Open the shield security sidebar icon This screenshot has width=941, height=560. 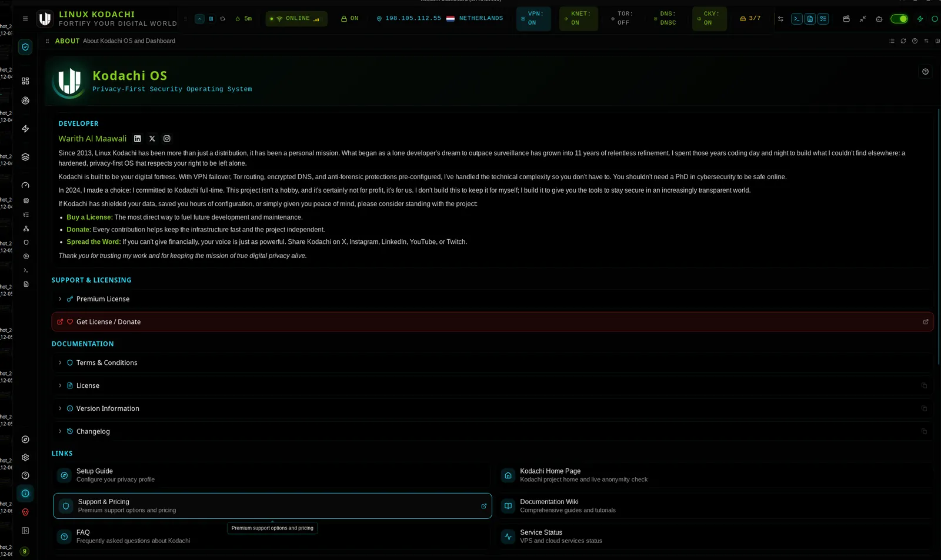point(25,47)
